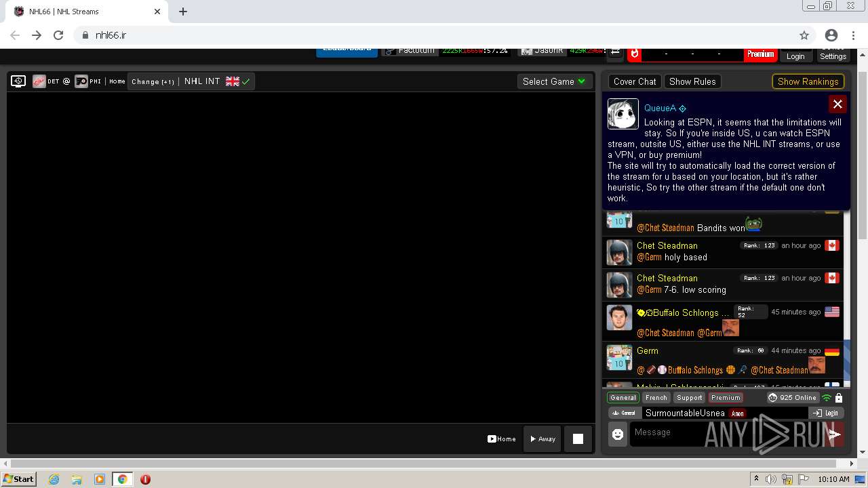The width and height of the screenshot is (868, 488).
Task: Click the JasonR leaderboard entry
Action: [560, 51]
